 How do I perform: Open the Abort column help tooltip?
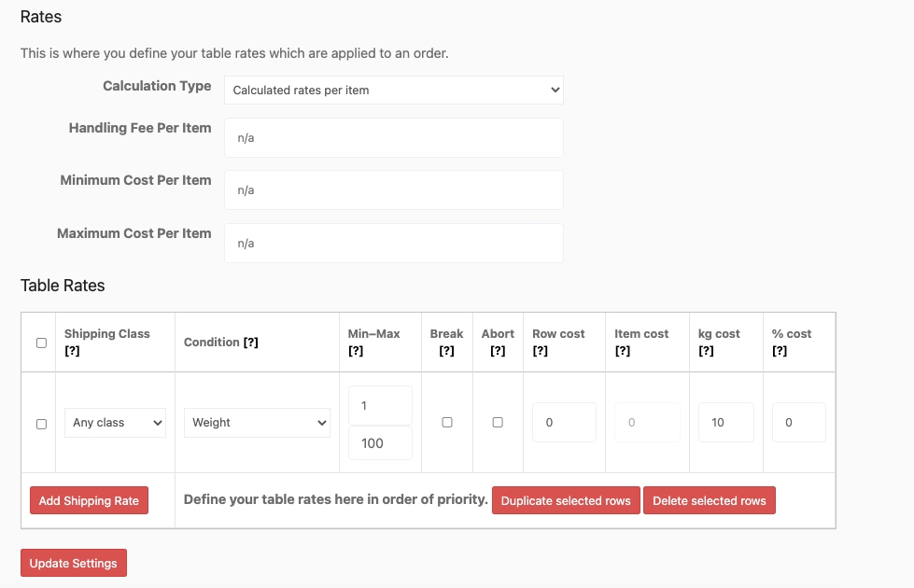pos(498,351)
